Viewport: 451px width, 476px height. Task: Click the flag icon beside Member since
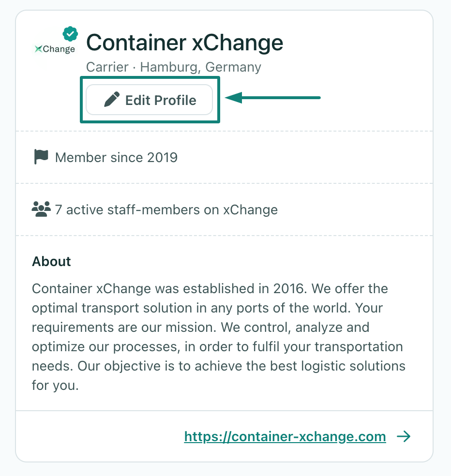point(41,157)
